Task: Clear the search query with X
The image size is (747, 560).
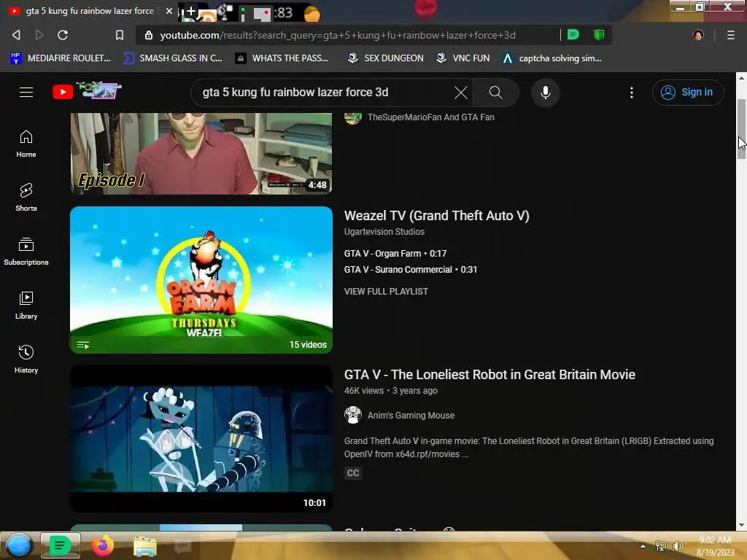Action: tap(461, 93)
